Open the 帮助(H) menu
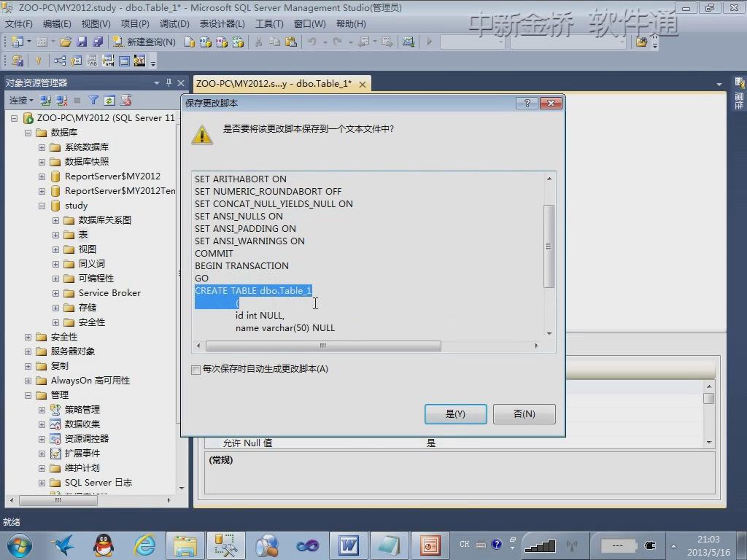 pos(351,24)
